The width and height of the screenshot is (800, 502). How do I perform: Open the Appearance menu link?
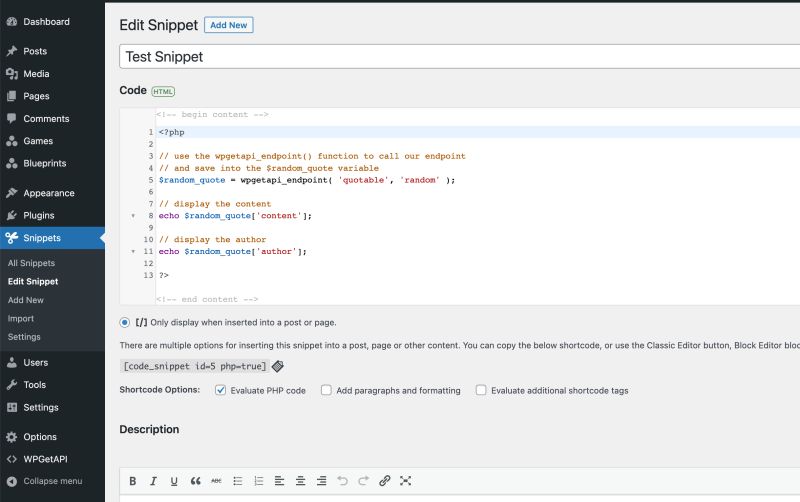(49, 193)
